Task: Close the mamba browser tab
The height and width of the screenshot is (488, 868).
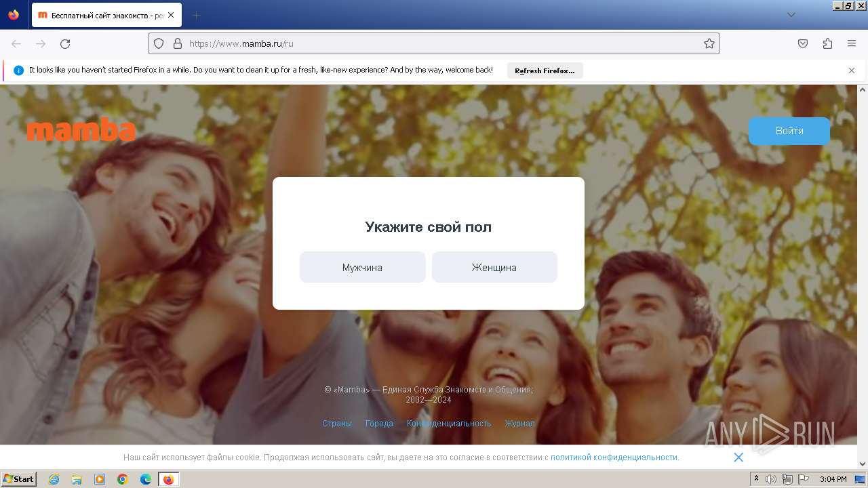Action: click(x=170, y=15)
